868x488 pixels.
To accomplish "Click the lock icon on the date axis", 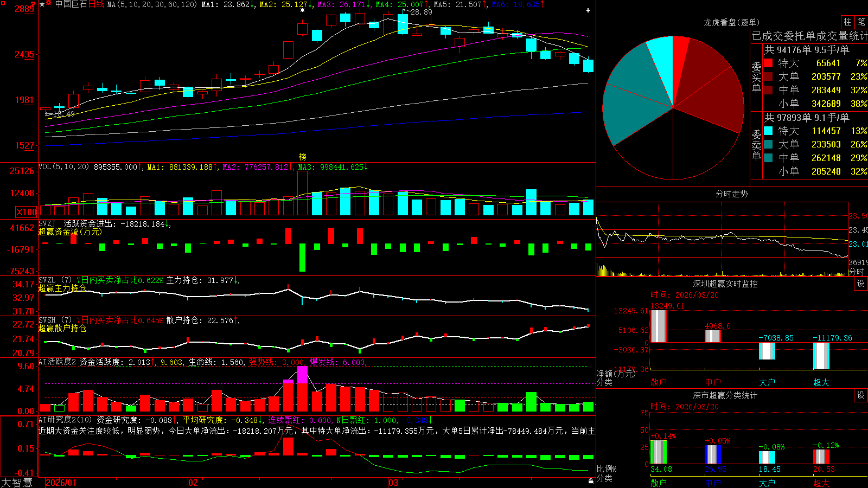I will [x=591, y=481].
